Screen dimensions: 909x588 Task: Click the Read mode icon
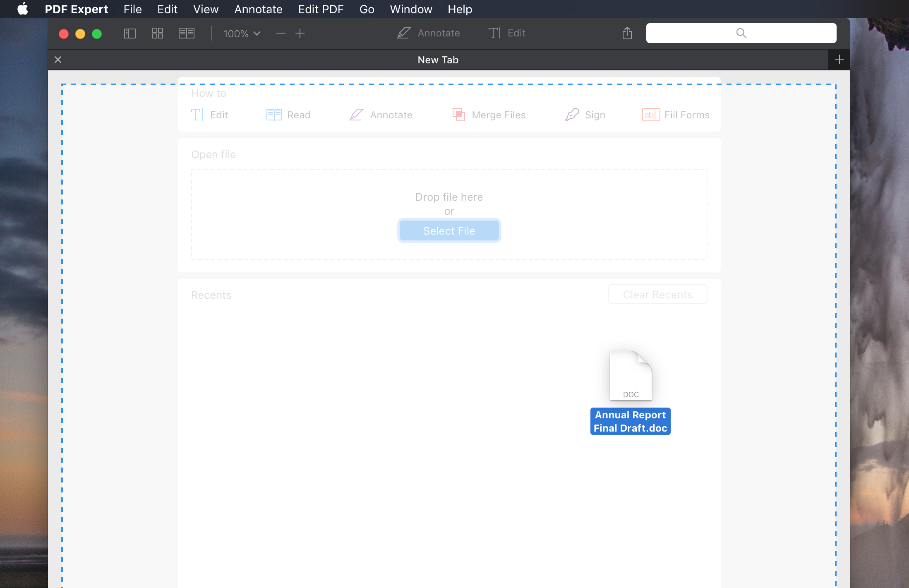pos(273,114)
